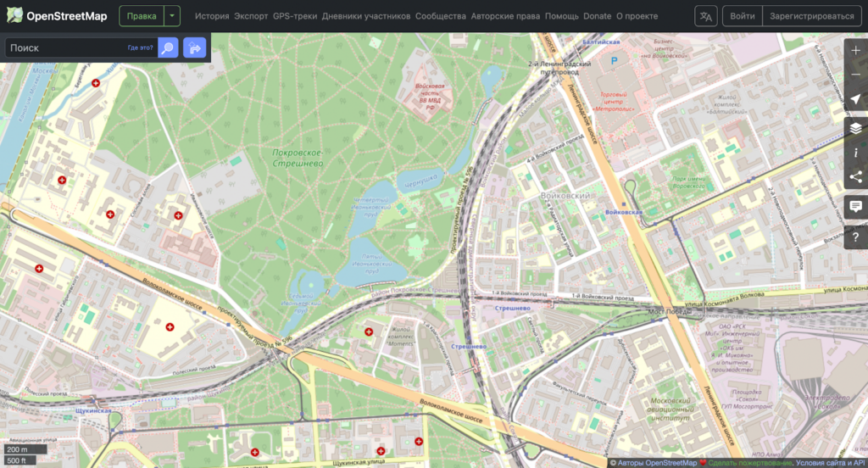Show my location on the map

click(855, 101)
